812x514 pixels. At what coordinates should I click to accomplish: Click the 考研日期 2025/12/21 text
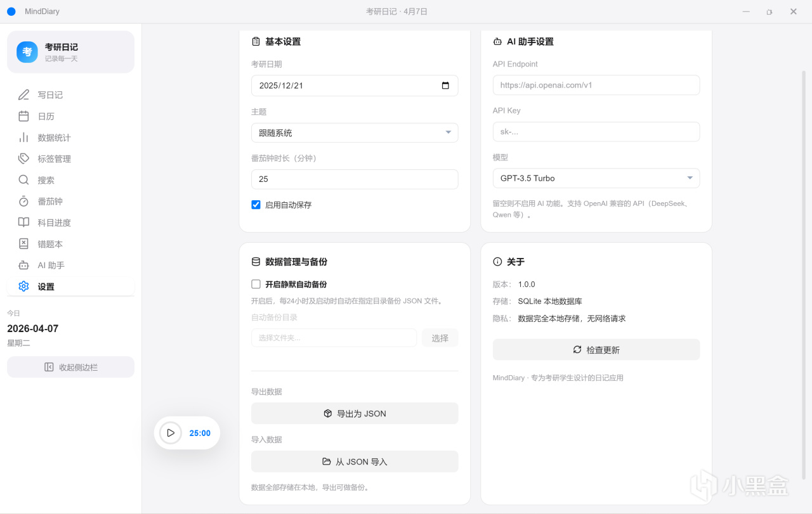click(281, 86)
